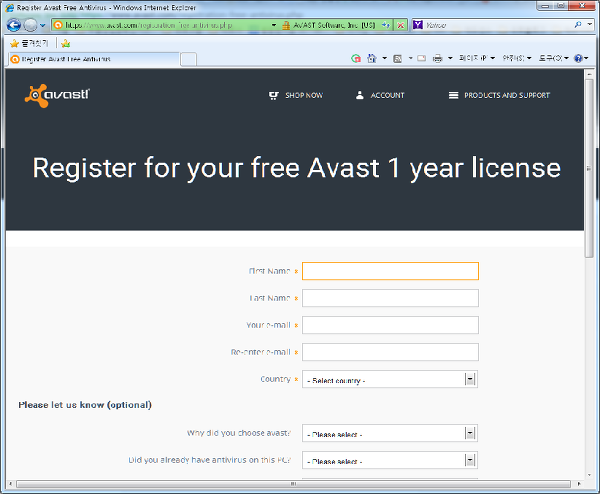Click the Print icon
The image size is (600, 494).
pos(437,58)
